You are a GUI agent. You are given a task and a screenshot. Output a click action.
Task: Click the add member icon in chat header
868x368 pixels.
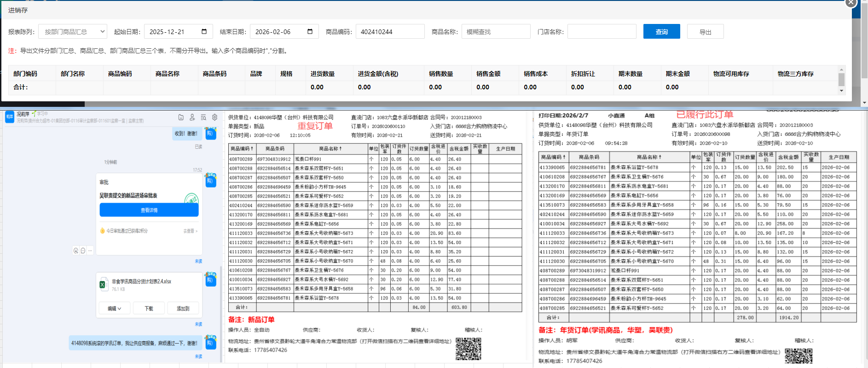[x=192, y=117]
